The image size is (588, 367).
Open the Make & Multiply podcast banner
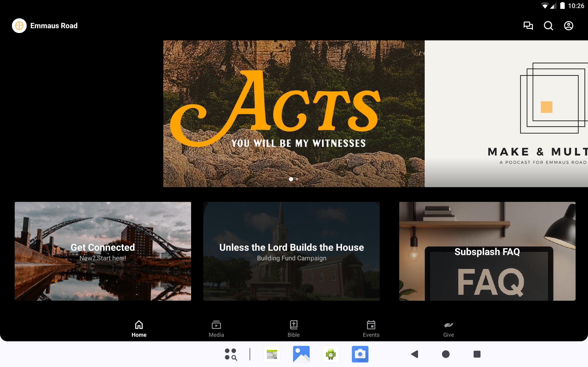pyautogui.click(x=506, y=114)
